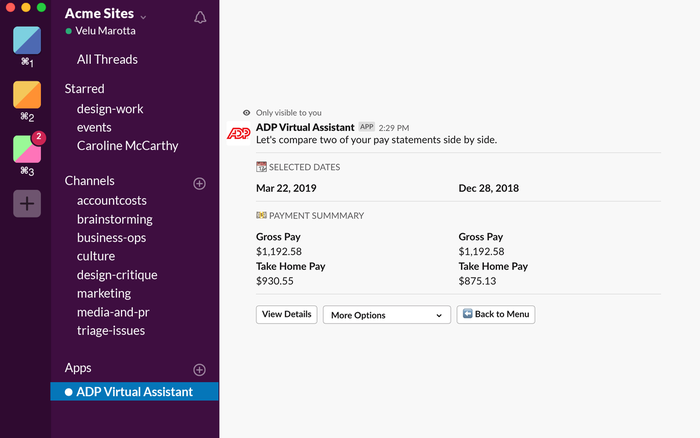Open All Threads
The height and width of the screenshot is (438, 700).
[x=107, y=59]
